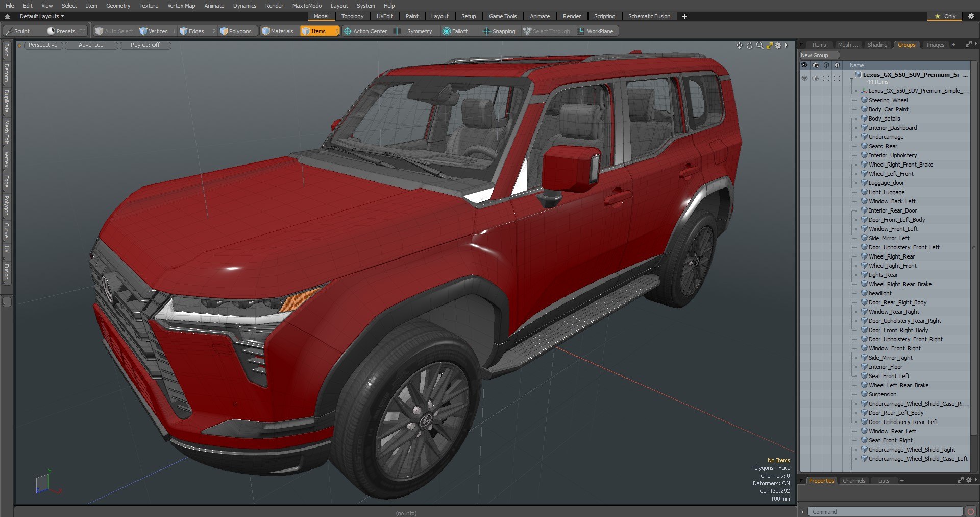Open the Perspective view type dropdown
Screen dimensions: 980x517
coord(43,45)
